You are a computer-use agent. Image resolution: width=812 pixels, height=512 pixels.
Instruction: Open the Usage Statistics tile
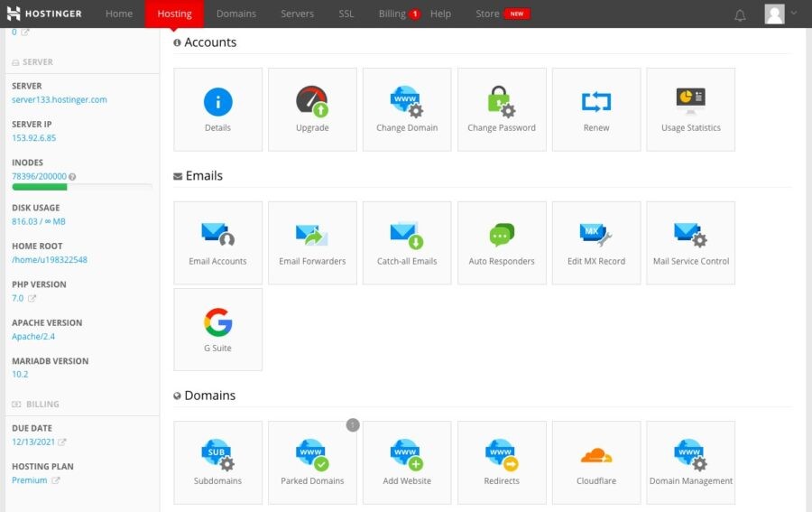pos(691,110)
